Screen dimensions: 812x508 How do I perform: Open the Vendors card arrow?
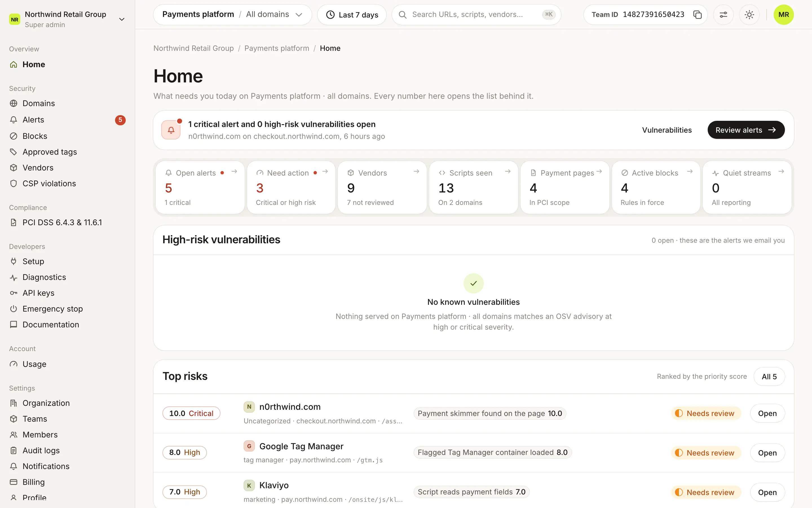pos(416,172)
